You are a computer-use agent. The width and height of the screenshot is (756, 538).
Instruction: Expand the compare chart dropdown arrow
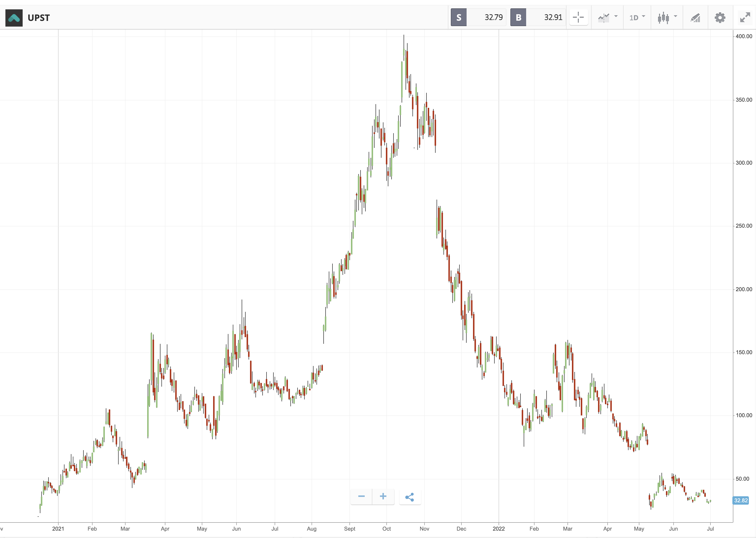pos(616,16)
